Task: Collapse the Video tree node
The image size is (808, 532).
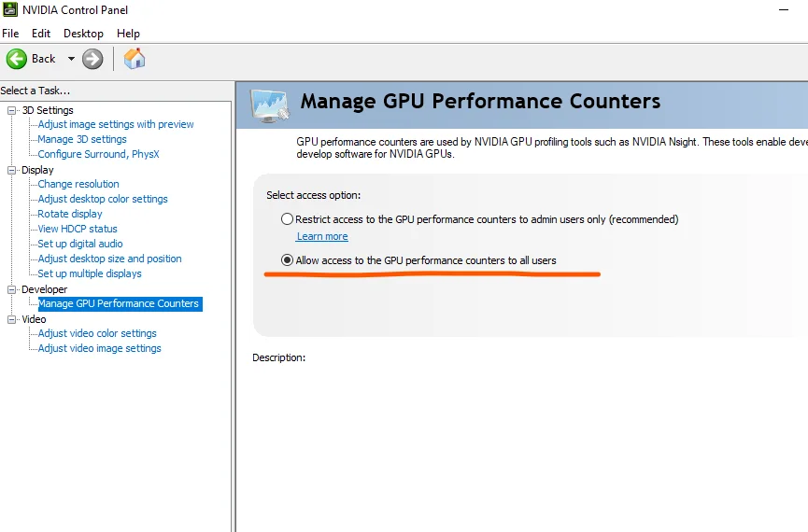Action: coord(12,319)
